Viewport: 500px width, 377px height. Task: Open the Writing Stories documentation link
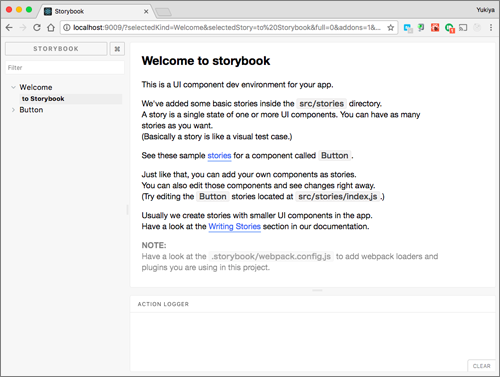pos(234,227)
